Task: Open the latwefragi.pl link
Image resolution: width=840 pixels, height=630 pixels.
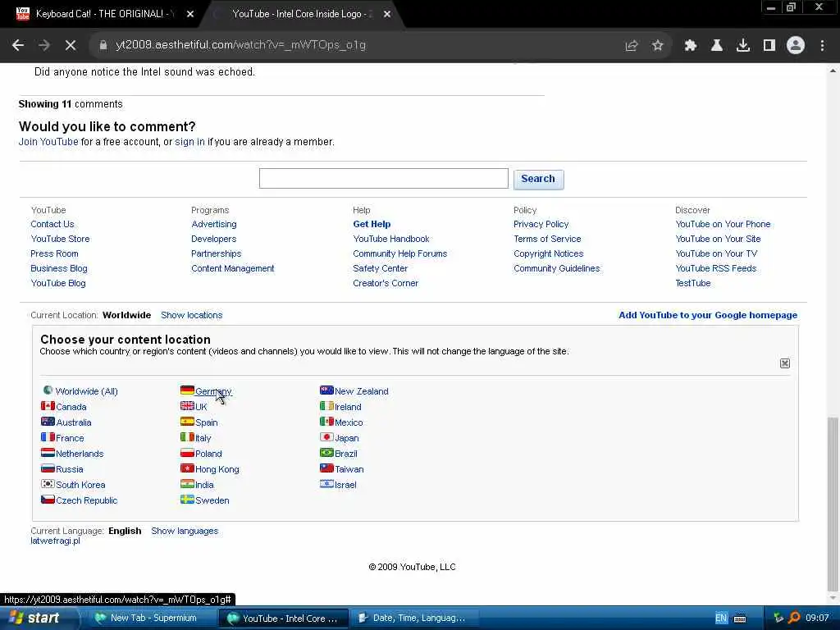Action: [55, 541]
